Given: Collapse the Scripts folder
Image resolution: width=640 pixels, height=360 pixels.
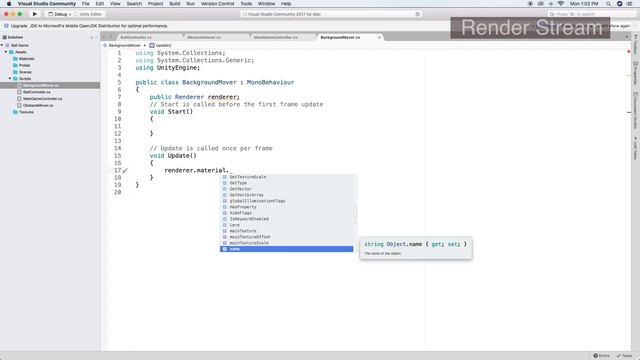Looking at the screenshot, I should click(x=10, y=78).
